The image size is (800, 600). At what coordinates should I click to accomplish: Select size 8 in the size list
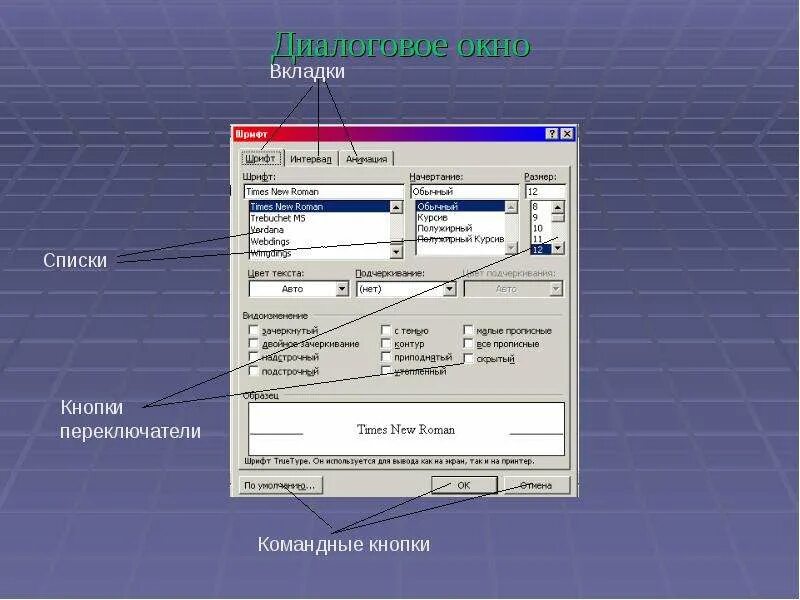tap(541, 207)
